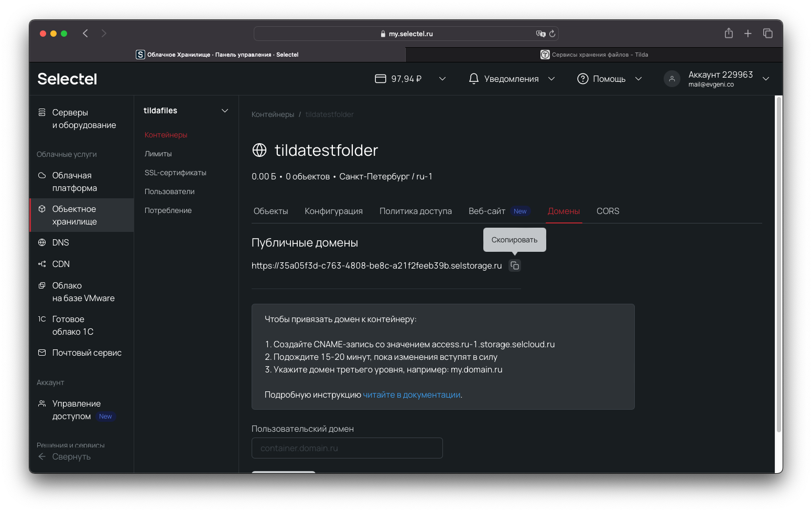Open Контейнеры in the submenu

tap(166, 135)
